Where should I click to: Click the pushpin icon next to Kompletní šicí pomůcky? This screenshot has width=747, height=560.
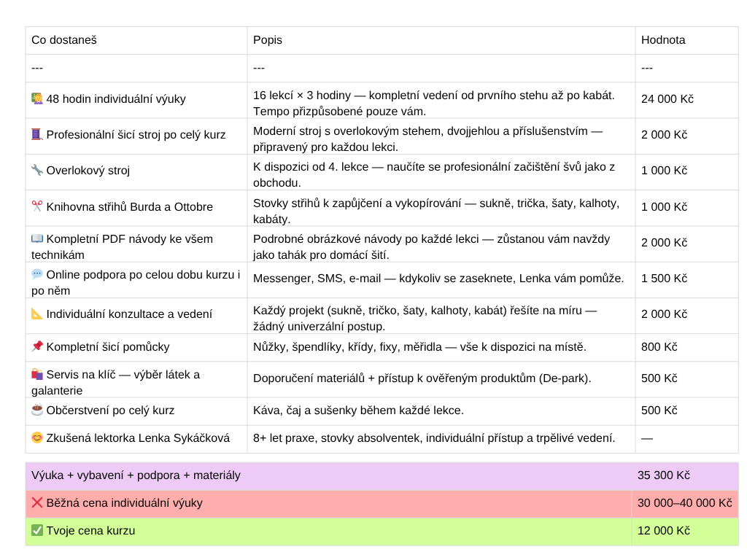click(x=37, y=346)
